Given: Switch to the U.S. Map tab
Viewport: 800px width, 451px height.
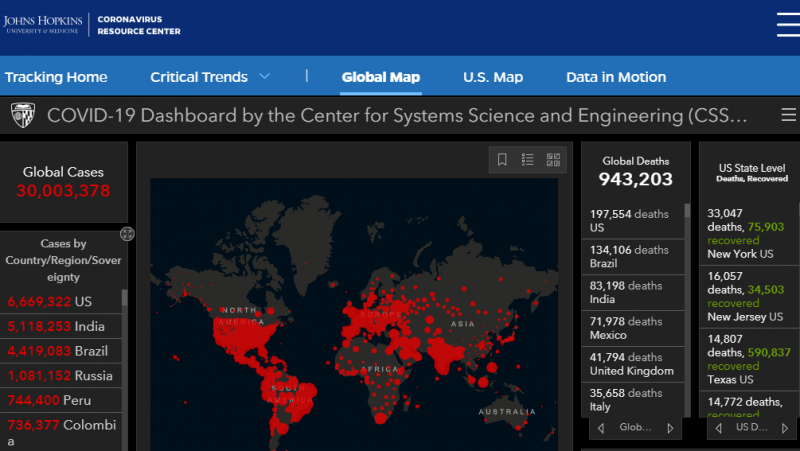Looking at the screenshot, I should click(493, 77).
